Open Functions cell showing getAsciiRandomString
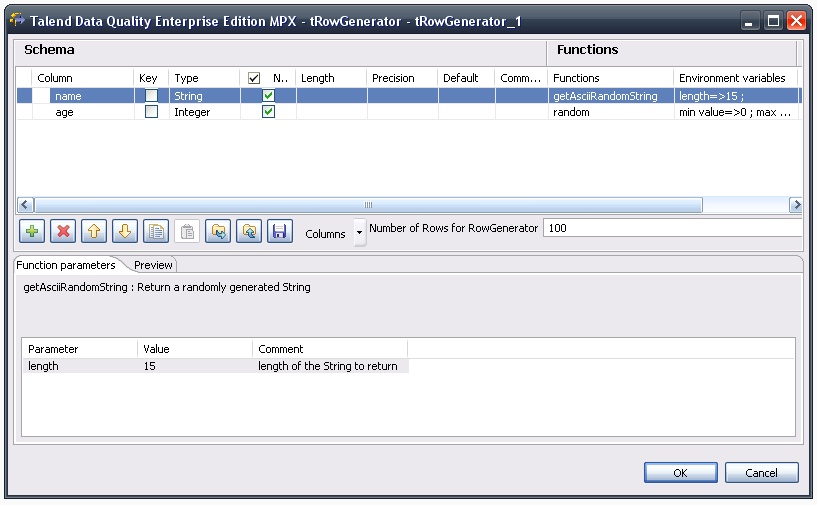Viewport: 817px width, 505px height. coord(608,96)
